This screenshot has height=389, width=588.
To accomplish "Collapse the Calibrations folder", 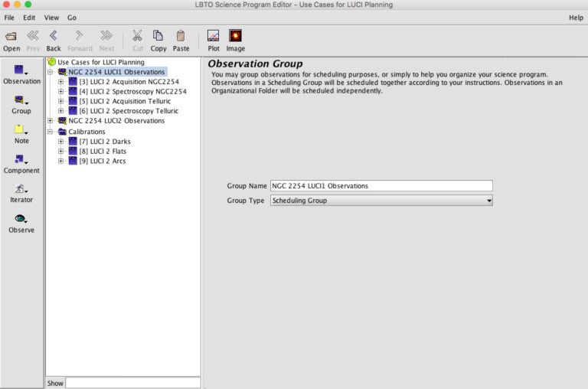I will click(x=50, y=132).
